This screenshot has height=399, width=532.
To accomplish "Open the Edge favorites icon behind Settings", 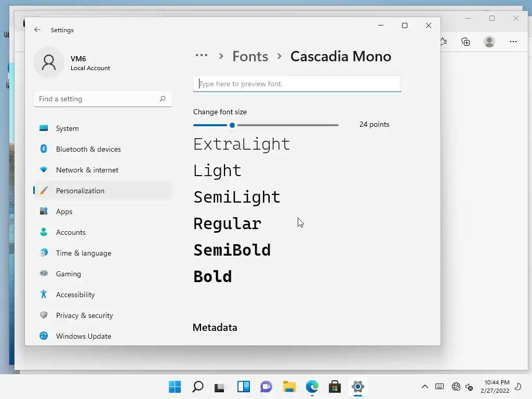I will click(444, 42).
